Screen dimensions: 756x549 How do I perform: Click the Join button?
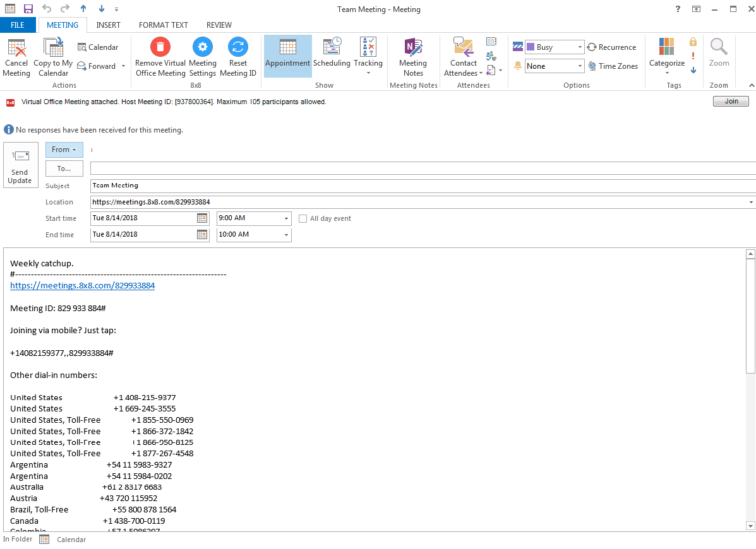pos(731,101)
